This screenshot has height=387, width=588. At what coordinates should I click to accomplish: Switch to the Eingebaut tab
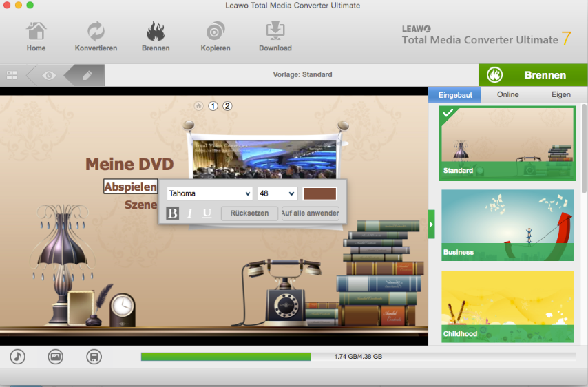pyautogui.click(x=455, y=95)
